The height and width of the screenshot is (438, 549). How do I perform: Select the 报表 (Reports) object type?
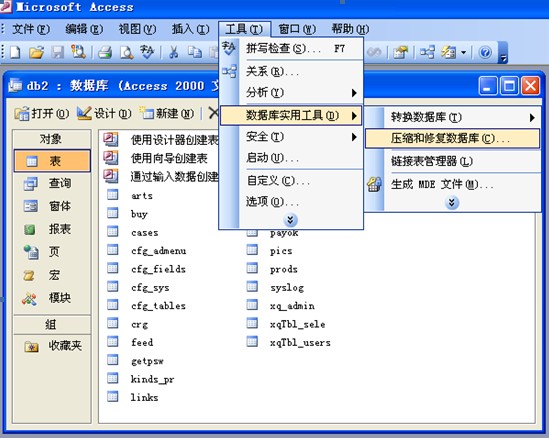(52, 229)
